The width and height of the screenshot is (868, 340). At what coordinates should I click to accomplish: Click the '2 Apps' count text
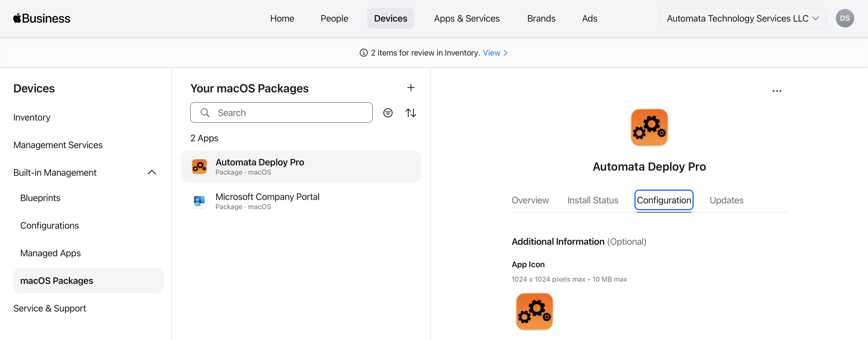(x=204, y=138)
